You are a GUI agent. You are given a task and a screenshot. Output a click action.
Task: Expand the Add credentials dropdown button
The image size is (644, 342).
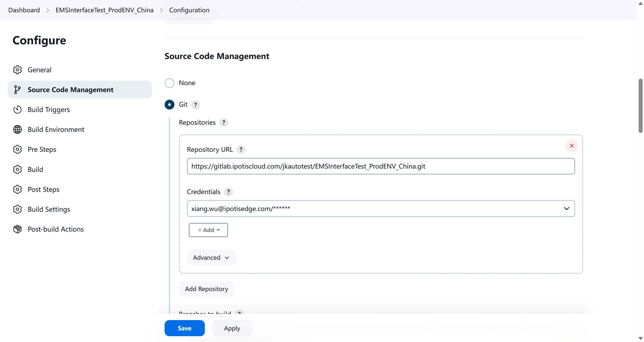pyautogui.click(x=208, y=230)
